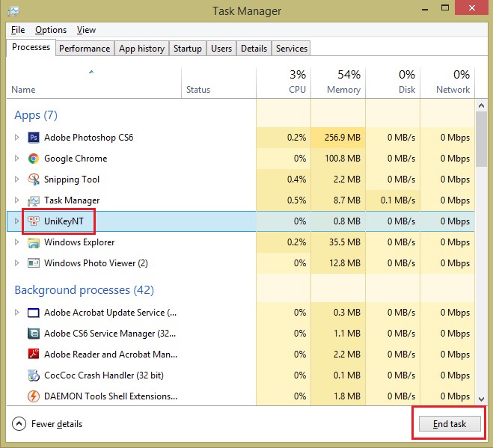Click the UniKeyNT process icon
The height and width of the screenshot is (448, 493).
34,221
